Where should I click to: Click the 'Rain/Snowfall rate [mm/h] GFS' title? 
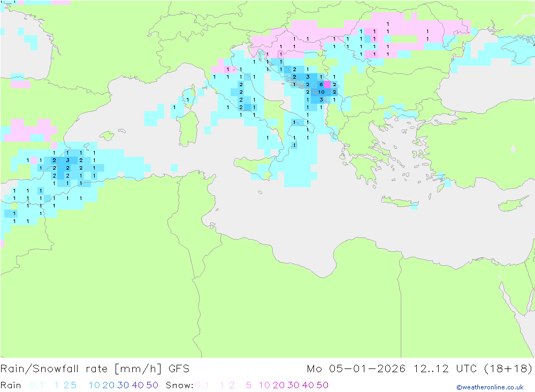(x=95, y=369)
